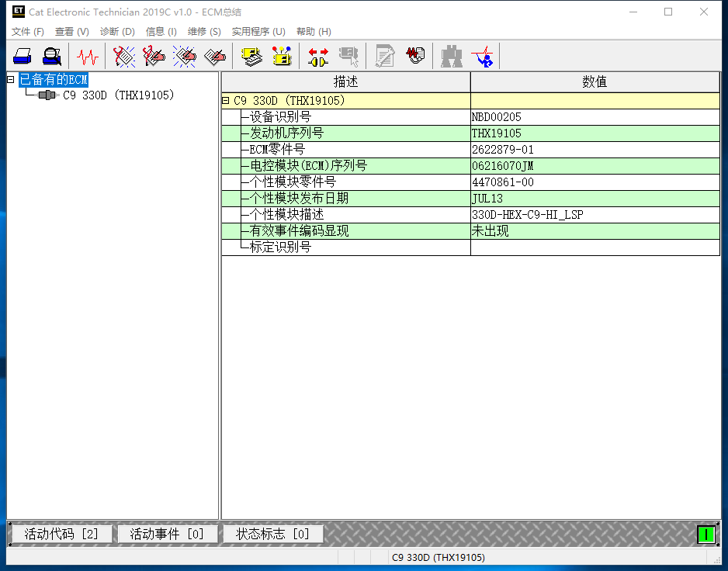728x571 pixels.
Task: Click the value 未出现
Action: 490,230
